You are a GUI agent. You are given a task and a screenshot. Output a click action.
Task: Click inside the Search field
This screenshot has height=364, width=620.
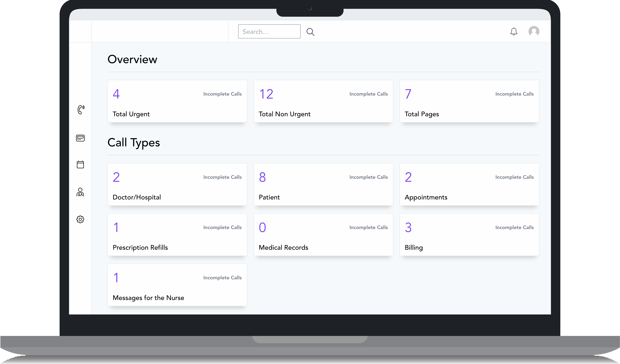(269, 31)
